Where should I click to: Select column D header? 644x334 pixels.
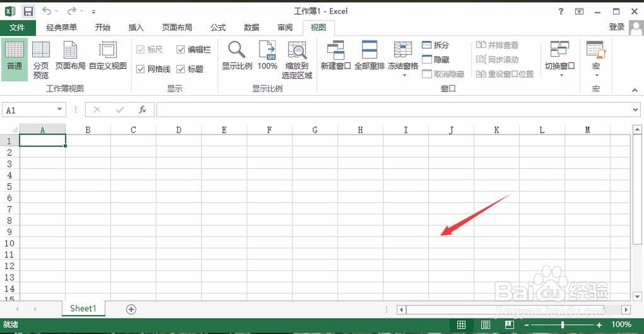click(178, 130)
